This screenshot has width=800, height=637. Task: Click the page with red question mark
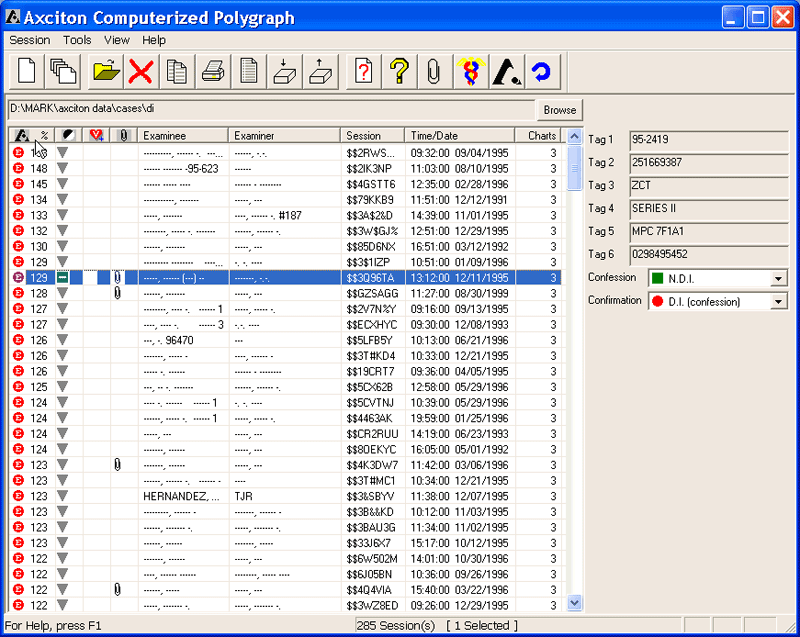pos(363,71)
